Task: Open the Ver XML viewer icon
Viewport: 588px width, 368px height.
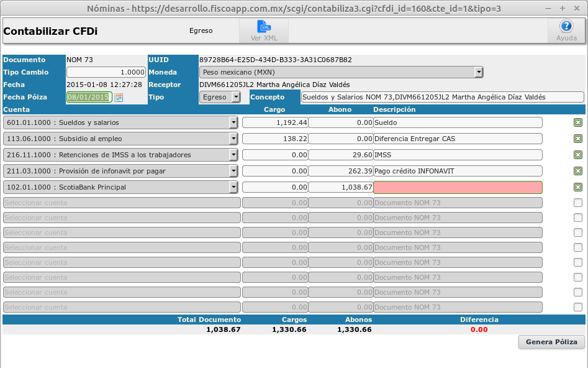Action: [264, 27]
